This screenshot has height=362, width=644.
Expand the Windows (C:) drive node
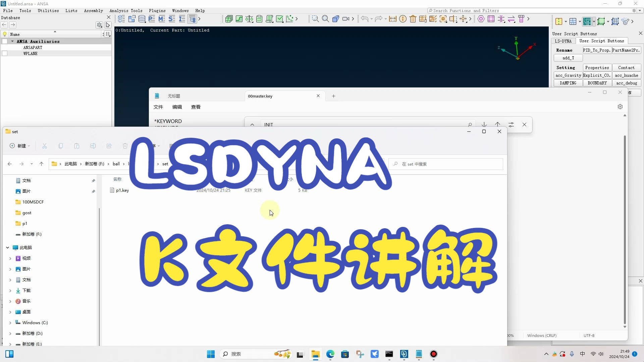[10, 322]
